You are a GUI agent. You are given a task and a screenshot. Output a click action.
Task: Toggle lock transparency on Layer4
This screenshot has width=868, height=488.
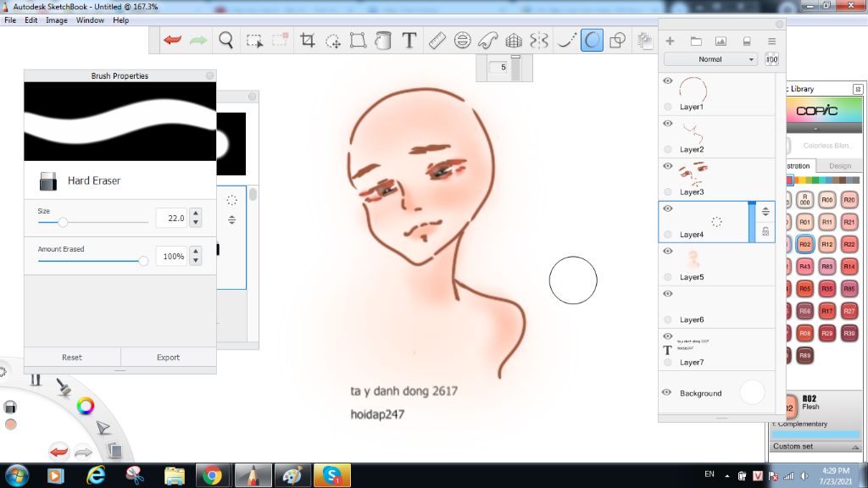pyautogui.click(x=765, y=232)
